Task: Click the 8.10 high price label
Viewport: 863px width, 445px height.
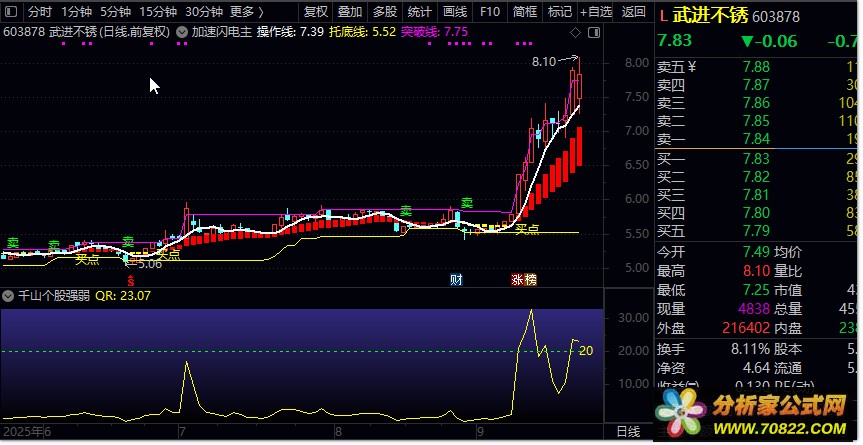Action: point(544,62)
